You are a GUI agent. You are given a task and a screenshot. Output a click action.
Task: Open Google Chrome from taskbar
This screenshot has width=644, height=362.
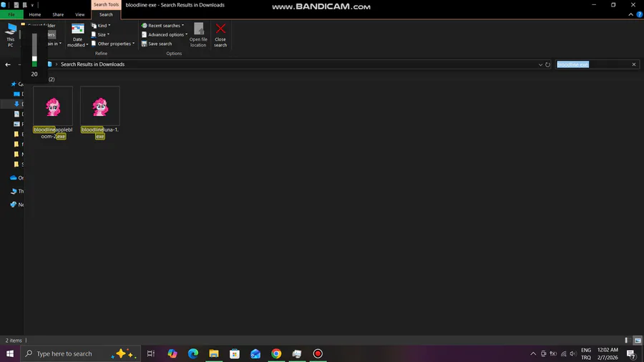coord(276,353)
